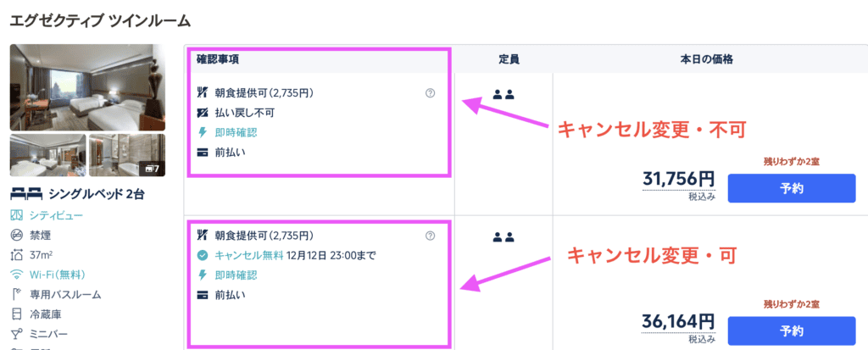This screenshot has width=868, height=350.
Task: Click the two single beds icon
Action: (x=25, y=194)
